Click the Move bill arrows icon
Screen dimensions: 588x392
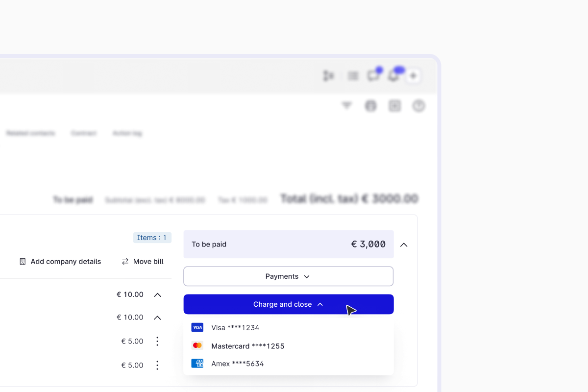point(125,262)
